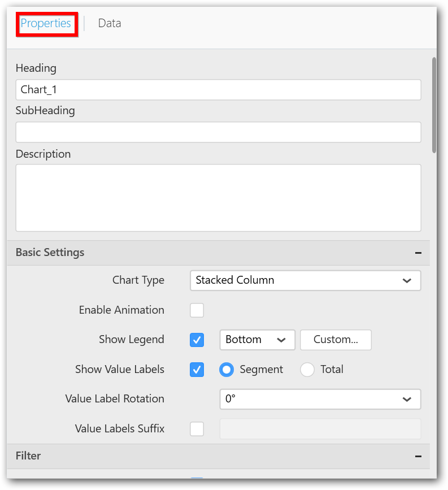
Task: Collapse Basic Settings using the minus icon
Action: [417, 253]
